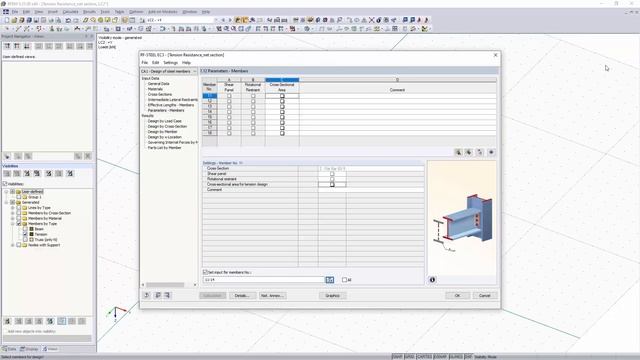Pin the Project Navigator panel
The image size is (640, 360).
point(86,36)
